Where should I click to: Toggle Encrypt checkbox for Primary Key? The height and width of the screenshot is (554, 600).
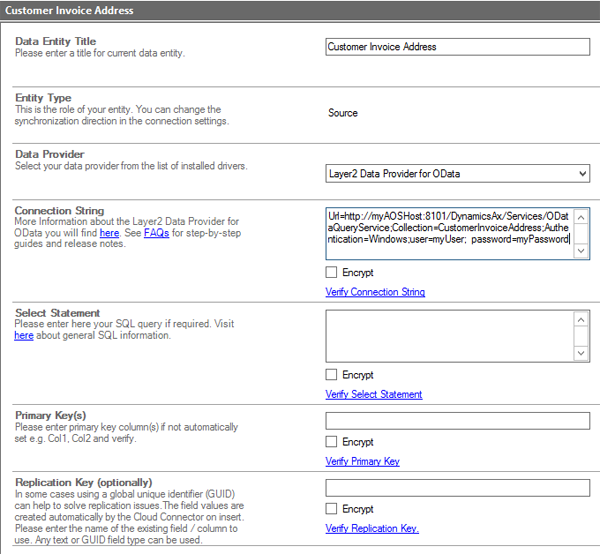click(332, 442)
